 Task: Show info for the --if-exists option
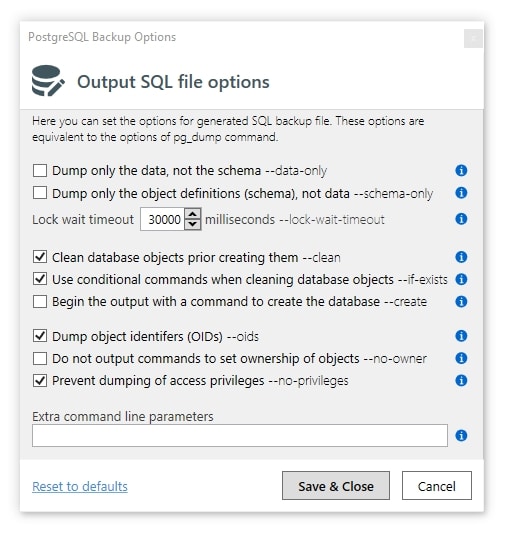coord(461,279)
